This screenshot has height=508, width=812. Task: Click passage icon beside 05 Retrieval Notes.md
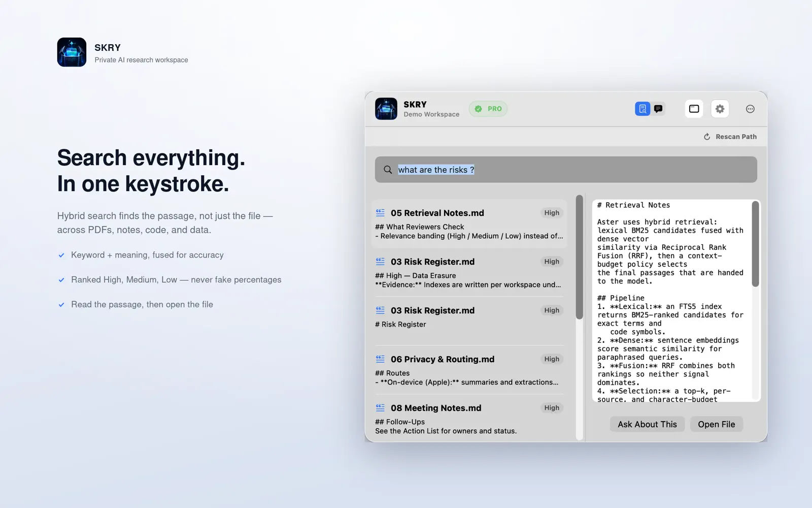(380, 213)
